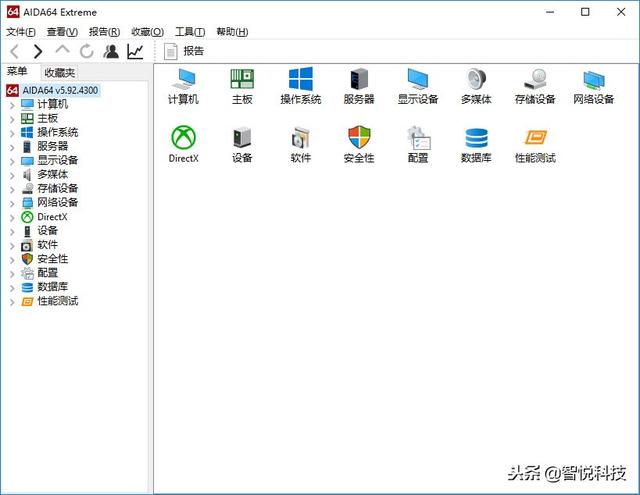The image size is (640, 495).
Task: Expand the 服务器 tree node chevron
Action: tap(12, 147)
